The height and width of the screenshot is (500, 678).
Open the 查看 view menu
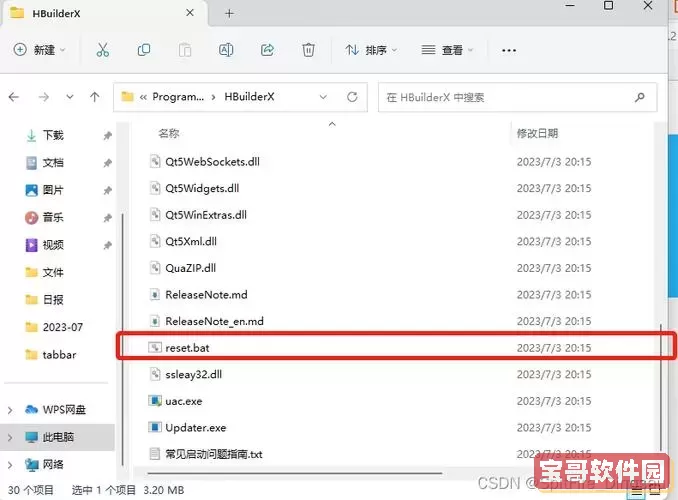[447, 50]
